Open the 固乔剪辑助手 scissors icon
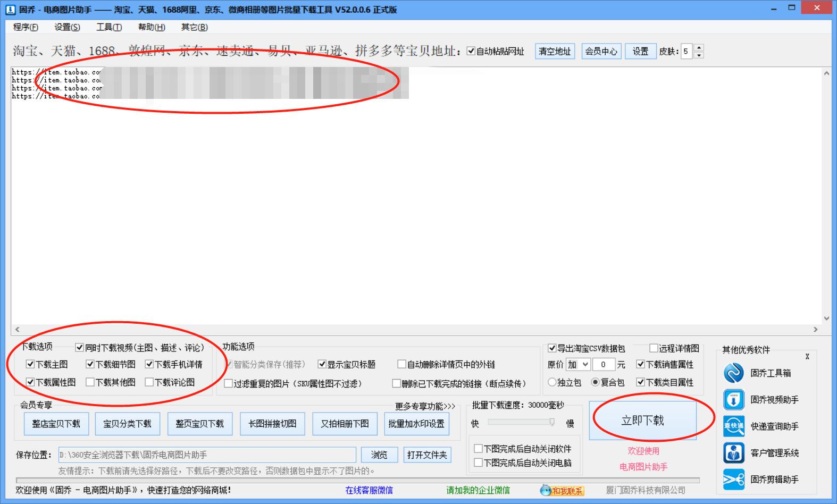The height and width of the screenshot is (504, 837). [734, 479]
